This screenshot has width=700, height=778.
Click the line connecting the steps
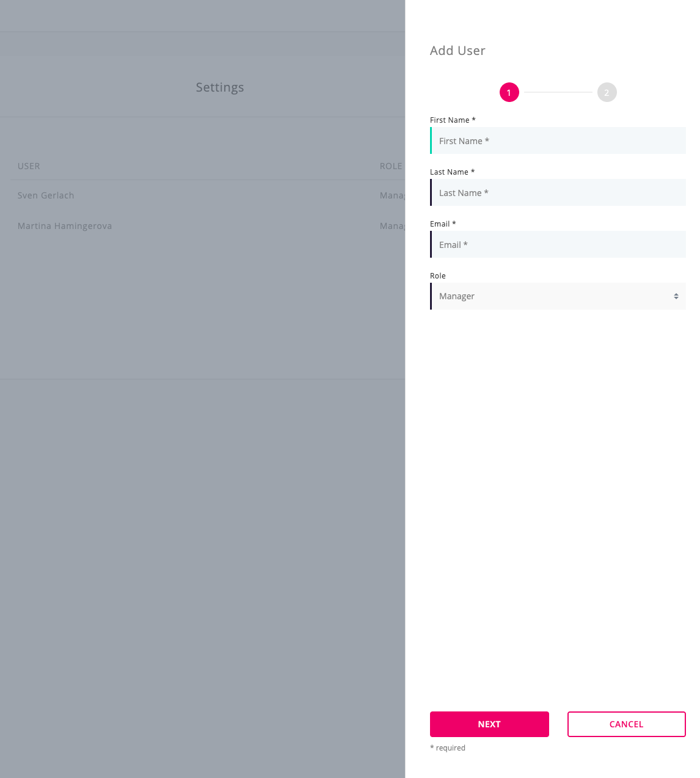tap(558, 92)
